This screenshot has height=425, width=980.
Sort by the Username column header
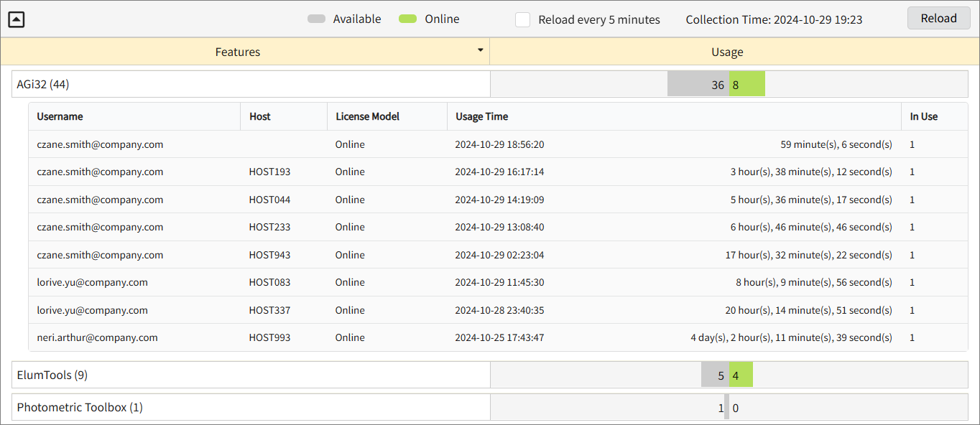tap(60, 116)
